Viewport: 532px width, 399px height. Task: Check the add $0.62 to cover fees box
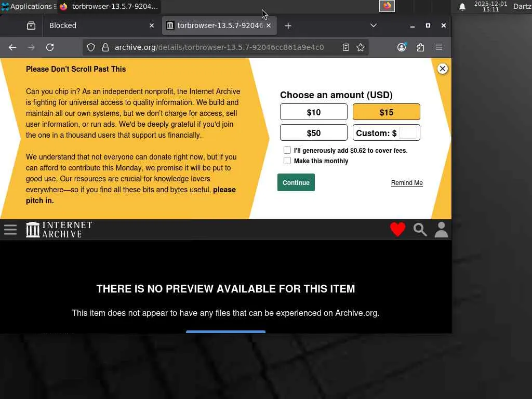point(287,150)
